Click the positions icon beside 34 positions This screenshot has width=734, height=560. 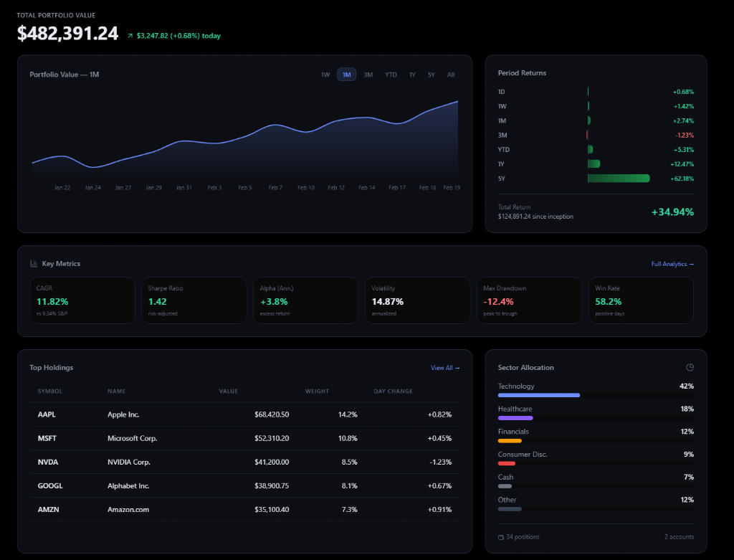(x=500, y=536)
